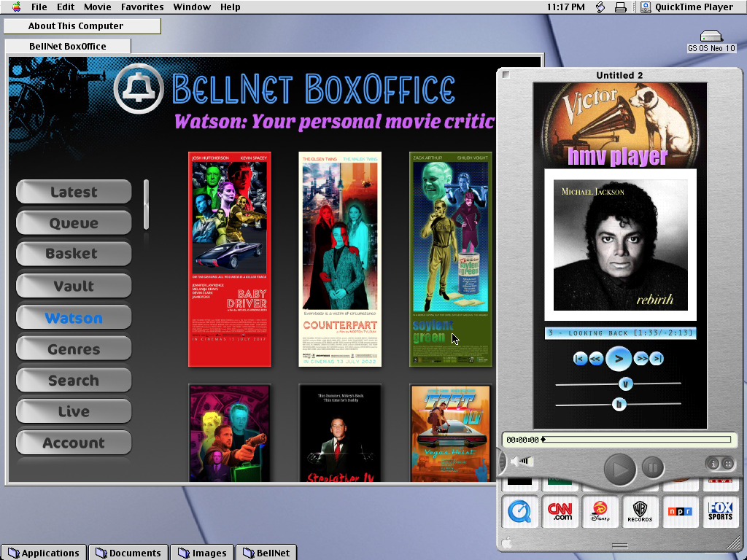Open the NPR channel
Screen dimensions: 747x560
[680, 511]
